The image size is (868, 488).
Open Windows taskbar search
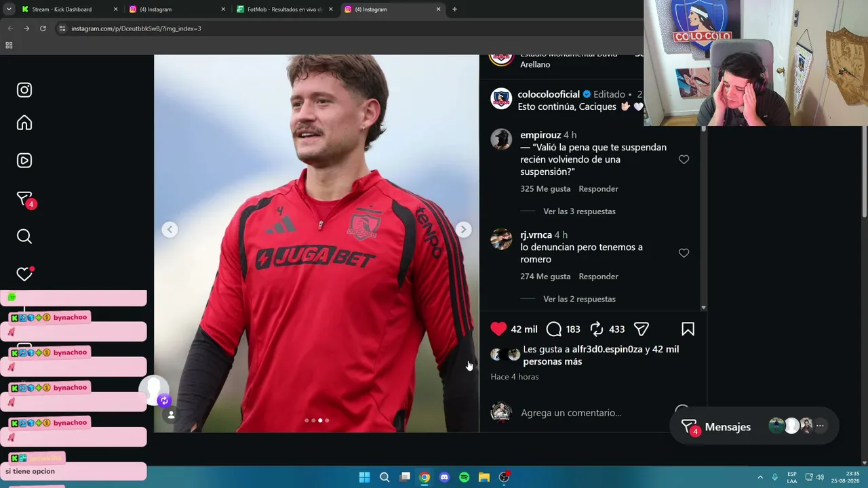(384, 477)
